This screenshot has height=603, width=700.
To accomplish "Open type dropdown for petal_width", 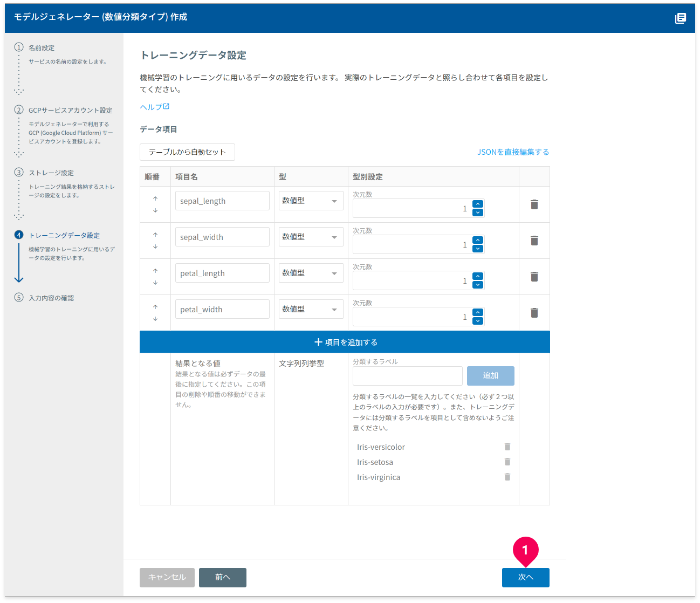I will pos(311,309).
